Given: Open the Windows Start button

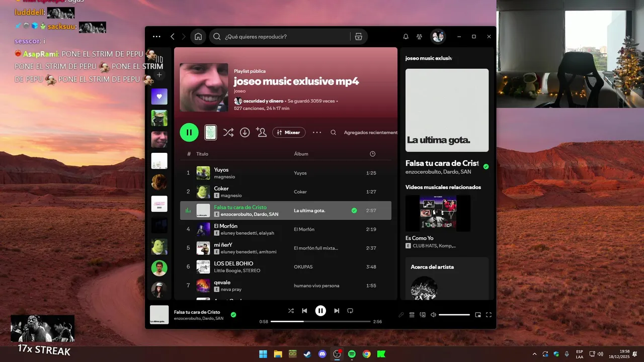Looking at the screenshot, I should pyautogui.click(x=263, y=354).
